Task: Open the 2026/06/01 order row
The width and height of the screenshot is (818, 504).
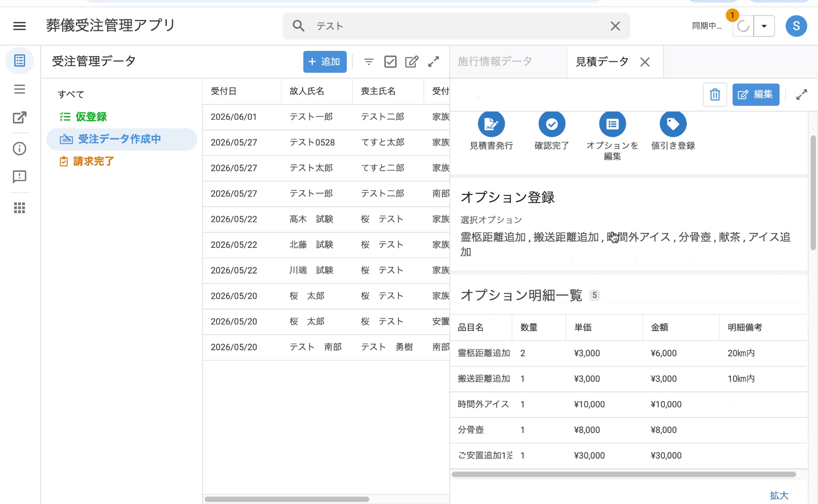Action: pos(326,117)
